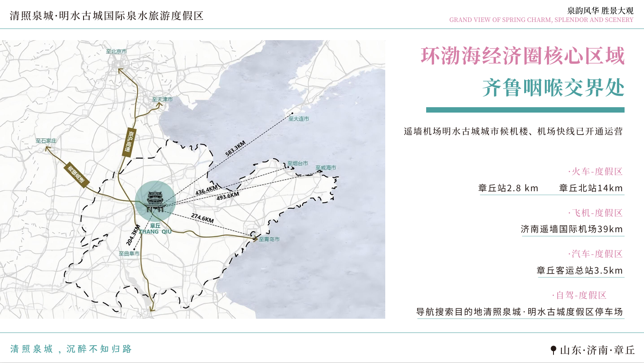
Task: Select the 青银高速 highway label
Action: click(x=76, y=175)
